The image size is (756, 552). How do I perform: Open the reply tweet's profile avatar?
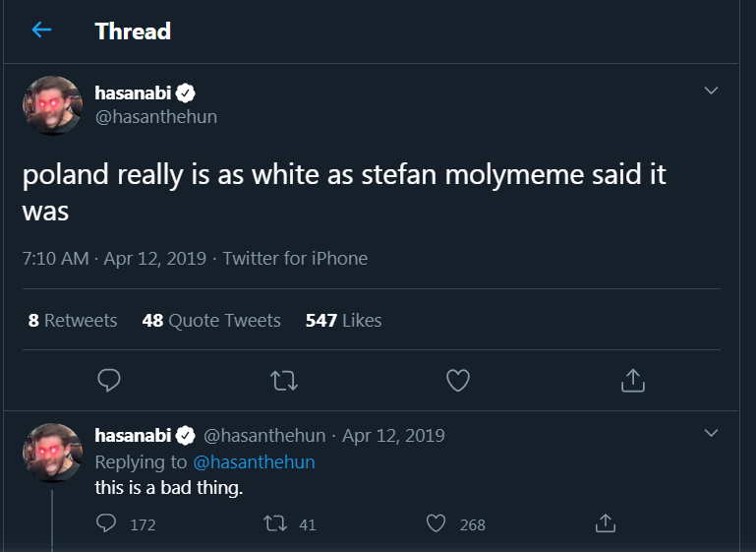[x=52, y=453]
